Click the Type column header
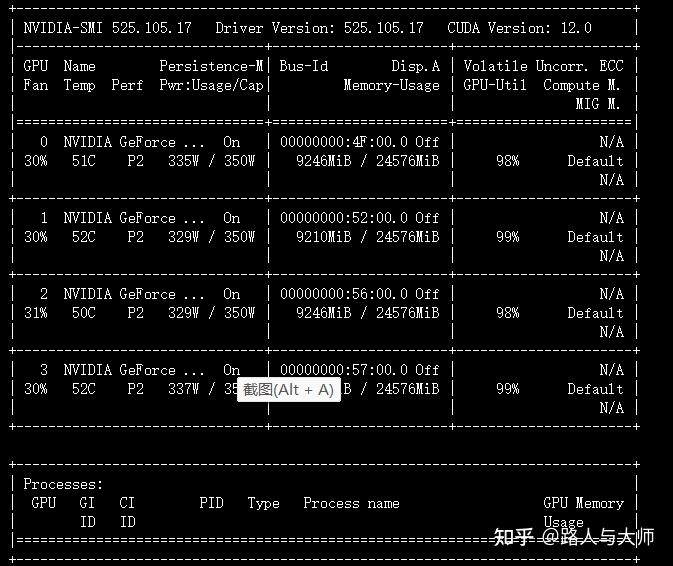Screen dimensions: 673x566 [x=264, y=503]
